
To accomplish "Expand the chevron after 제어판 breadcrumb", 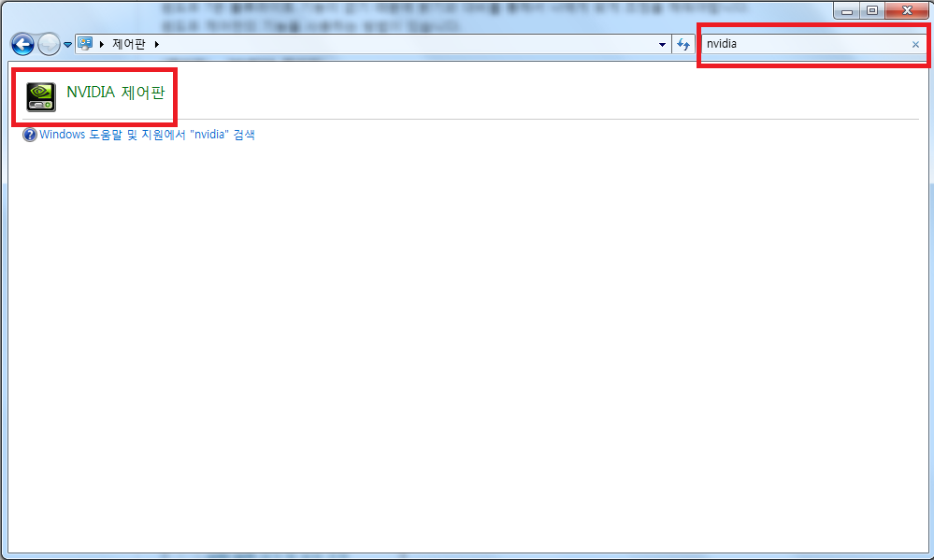I will coord(157,44).
